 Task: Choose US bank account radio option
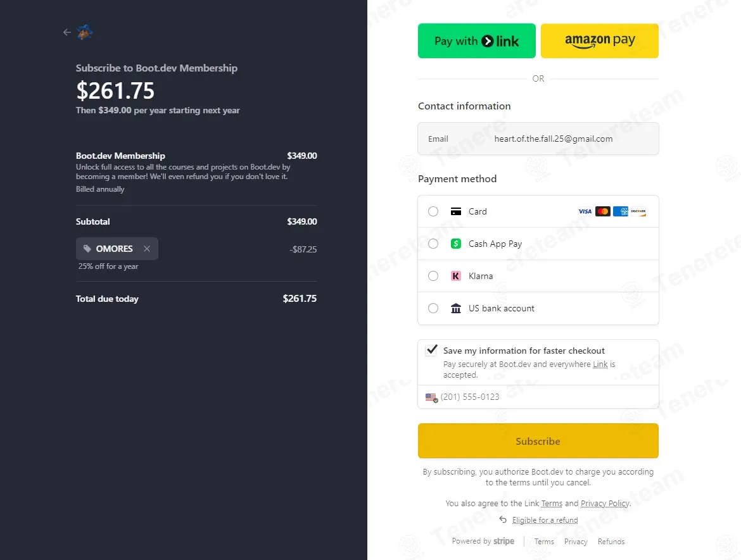coord(433,308)
